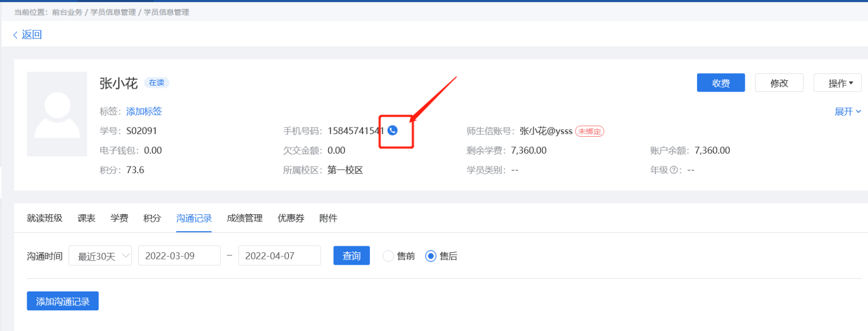Expand student details with 展开
The image size is (868, 331).
click(x=847, y=111)
